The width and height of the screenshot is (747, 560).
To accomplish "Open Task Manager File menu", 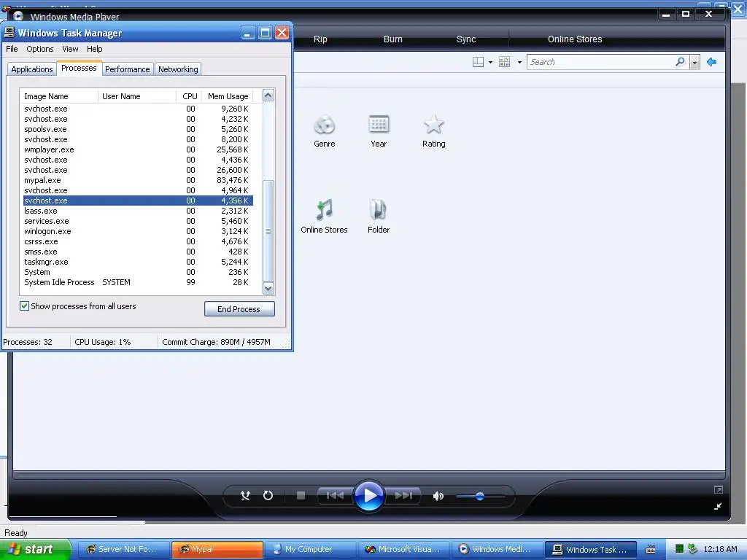I will click(x=12, y=49).
